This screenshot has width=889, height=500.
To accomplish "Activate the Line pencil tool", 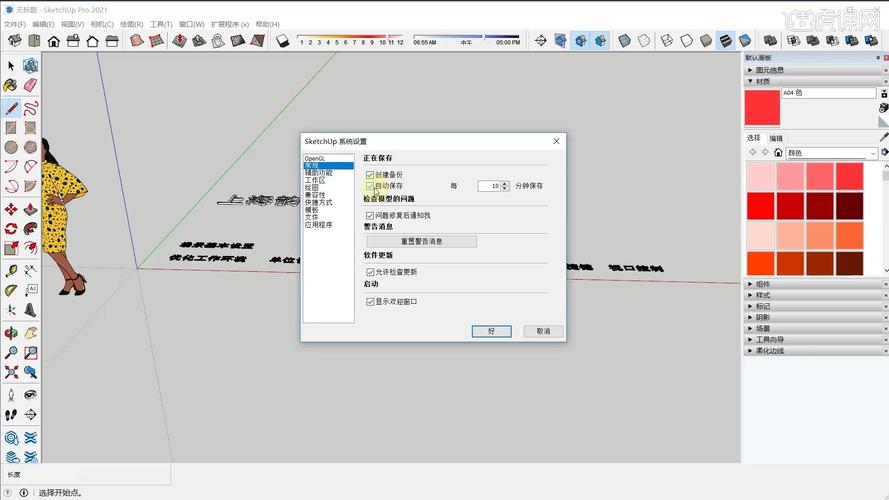I will [11, 108].
